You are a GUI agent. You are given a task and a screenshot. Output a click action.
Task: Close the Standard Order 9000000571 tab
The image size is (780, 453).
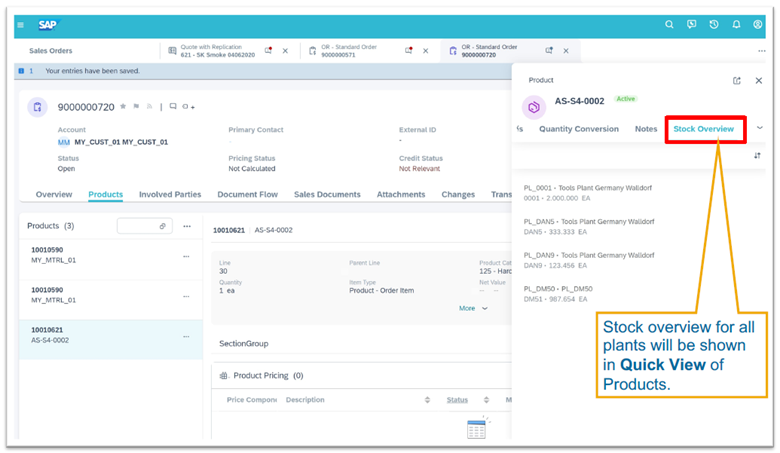[425, 51]
